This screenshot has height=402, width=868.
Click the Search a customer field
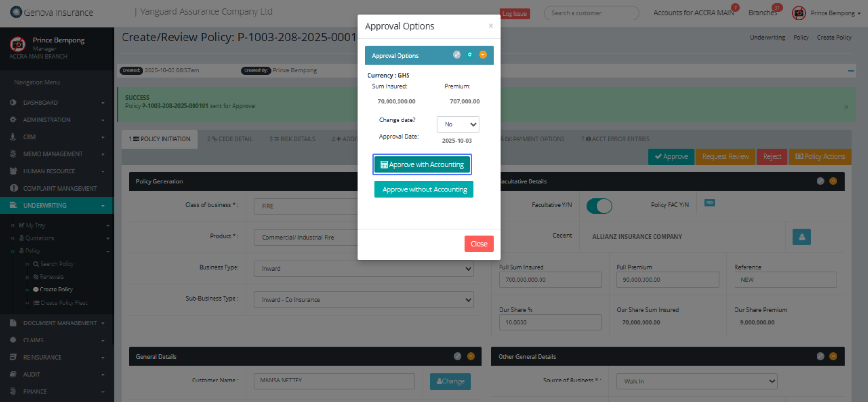pyautogui.click(x=591, y=13)
